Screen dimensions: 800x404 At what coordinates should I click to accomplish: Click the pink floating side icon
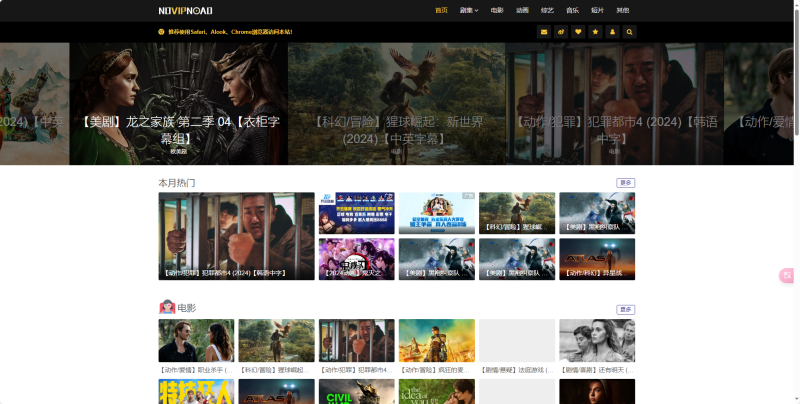pyautogui.click(x=787, y=275)
